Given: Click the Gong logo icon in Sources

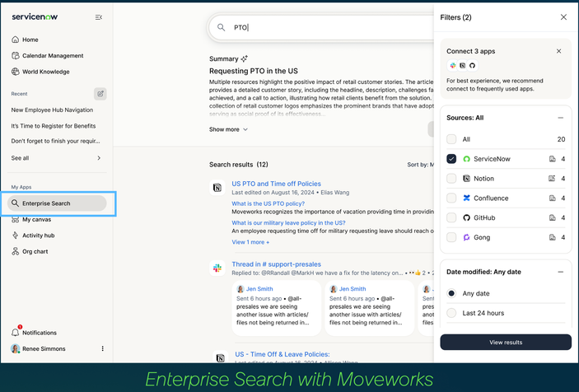Looking at the screenshot, I should pos(466,237).
